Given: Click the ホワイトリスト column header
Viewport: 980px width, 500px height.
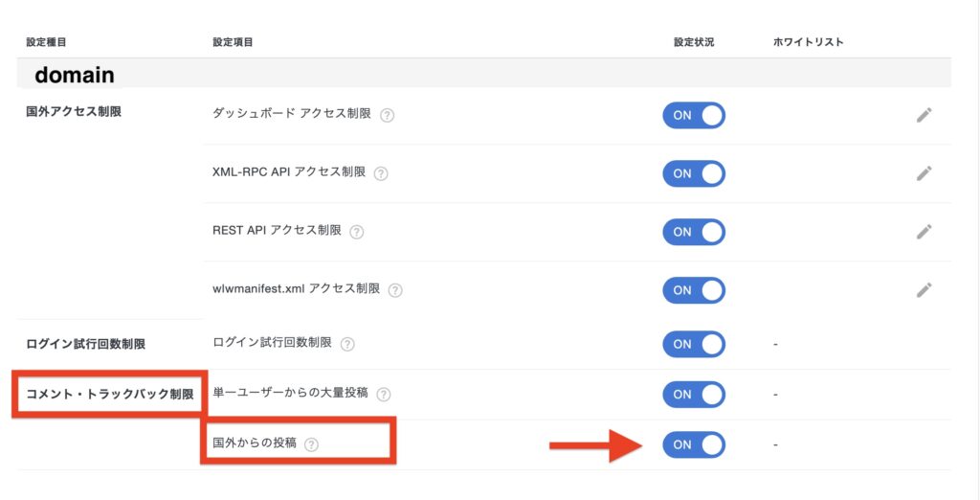Looking at the screenshot, I should click(808, 42).
